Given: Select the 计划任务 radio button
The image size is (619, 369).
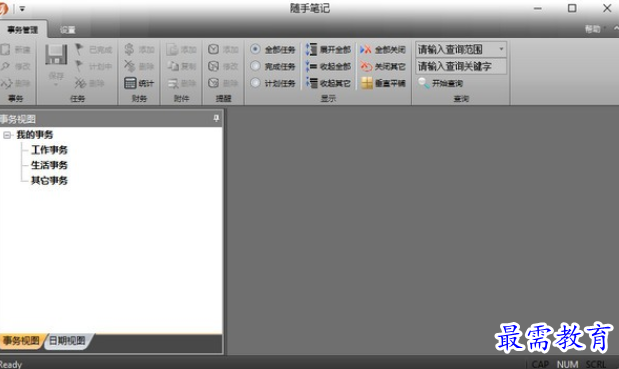Looking at the screenshot, I should 255,83.
